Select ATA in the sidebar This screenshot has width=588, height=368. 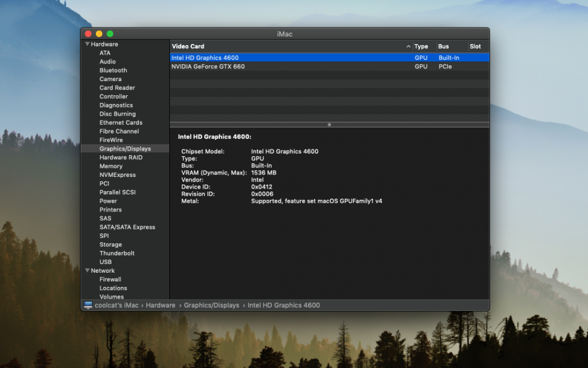(105, 53)
